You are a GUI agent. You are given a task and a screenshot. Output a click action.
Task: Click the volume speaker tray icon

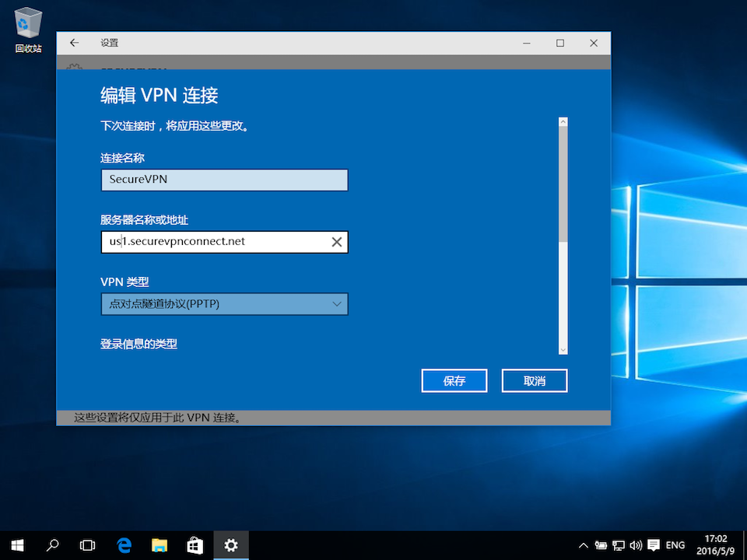636,546
